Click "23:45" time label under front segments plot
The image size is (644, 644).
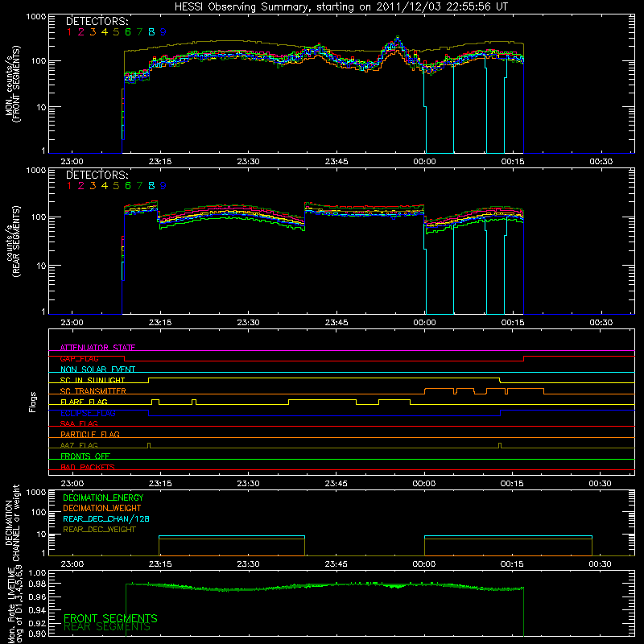(x=336, y=162)
